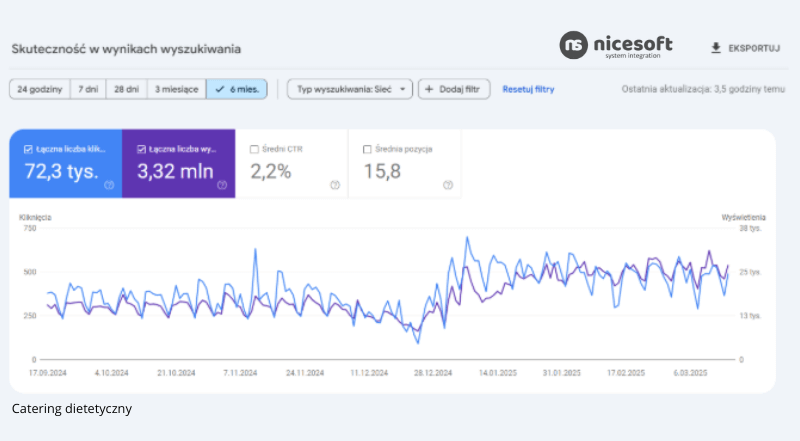
Task: Click help icon on total impressions card
Action: click(221, 184)
